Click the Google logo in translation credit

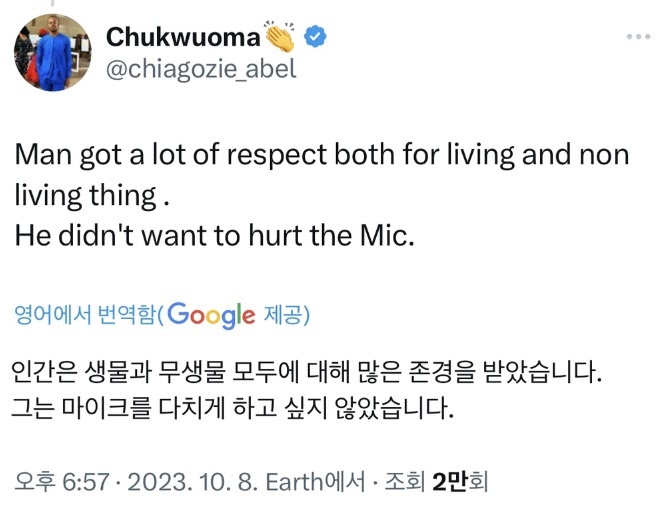click(211, 316)
